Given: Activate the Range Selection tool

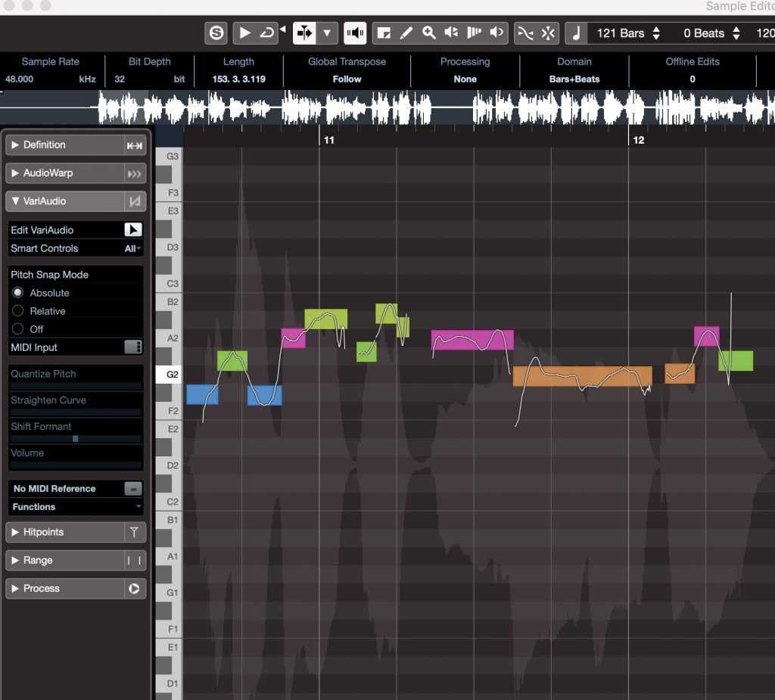Looking at the screenshot, I should [x=383, y=33].
